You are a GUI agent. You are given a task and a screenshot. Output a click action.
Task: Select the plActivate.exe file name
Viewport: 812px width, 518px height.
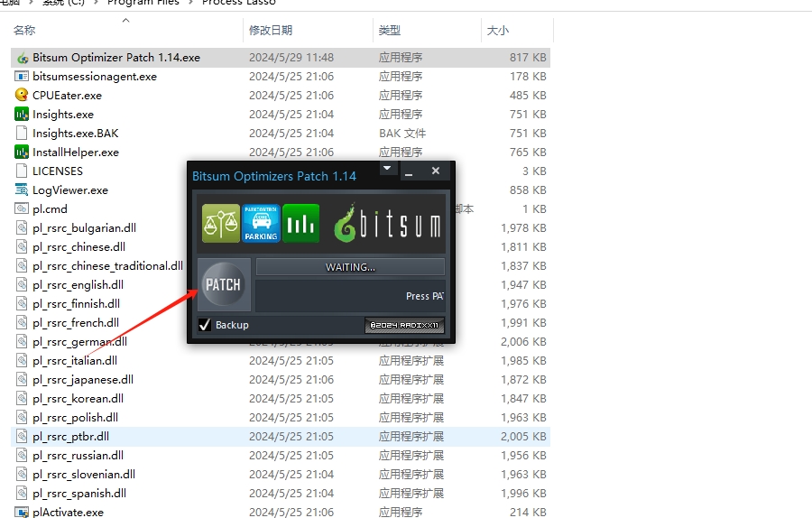[x=68, y=513]
